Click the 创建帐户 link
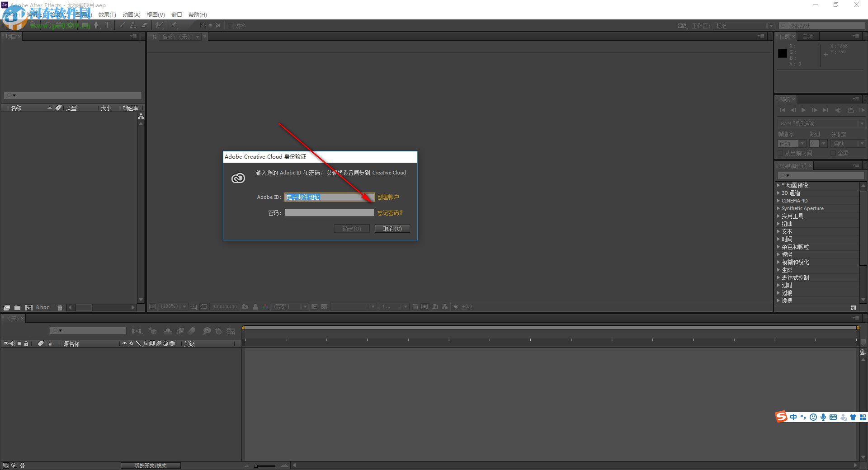868x470 pixels. tap(388, 197)
